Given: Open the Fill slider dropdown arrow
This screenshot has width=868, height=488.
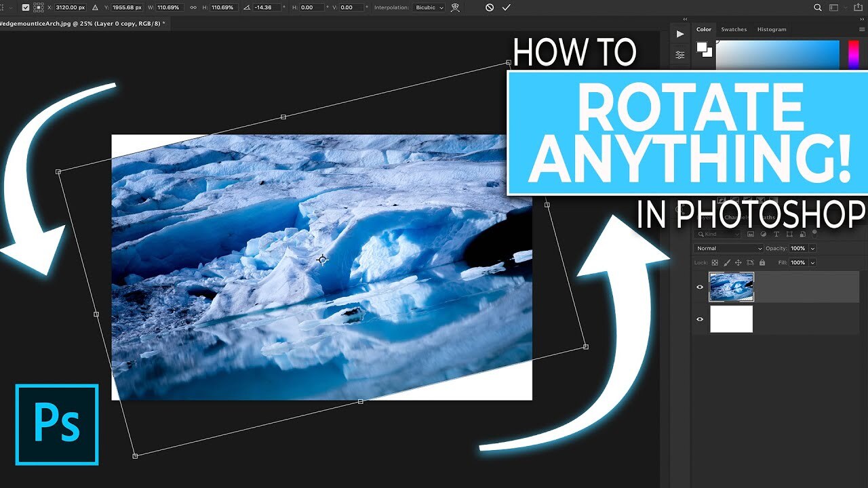Looking at the screenshot, I should [x=812, y=262].
